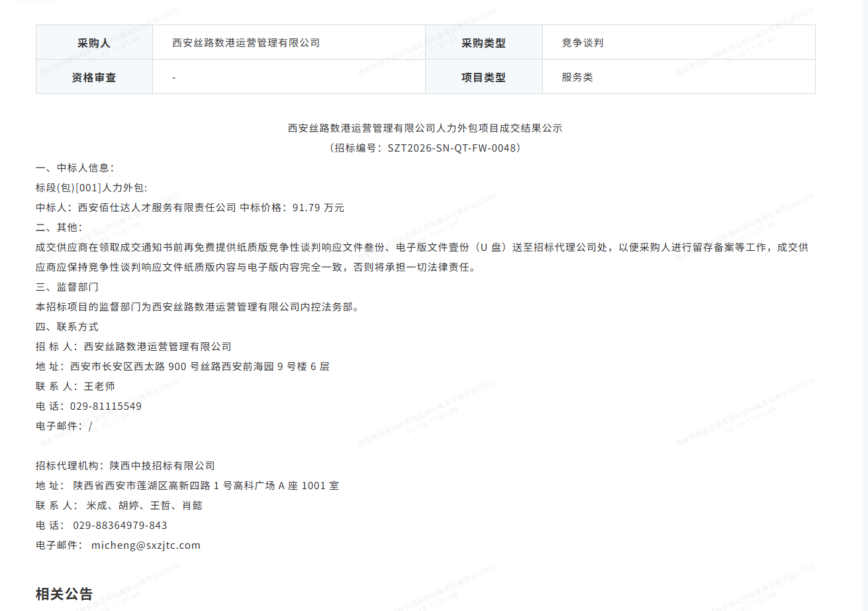Click the bid number SZT2026-SN-QT-FW-0048 line
Screen dimensions: 868x611
(424, 148)
